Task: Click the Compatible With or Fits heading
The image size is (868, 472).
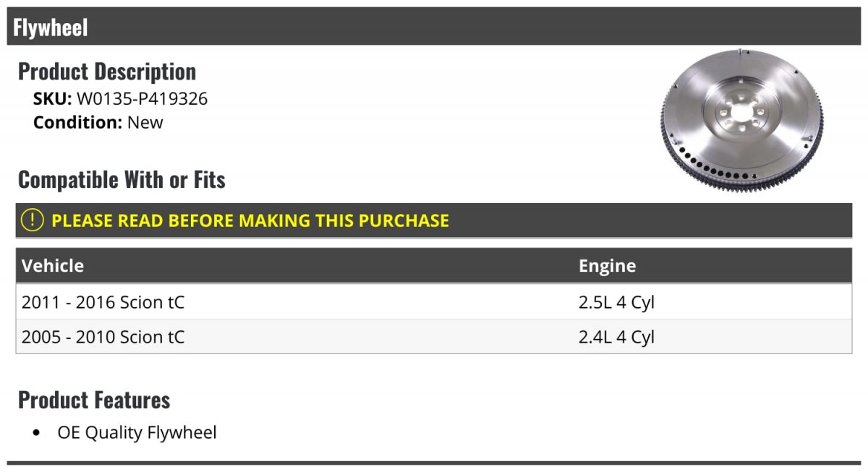Action: [122, 179]
